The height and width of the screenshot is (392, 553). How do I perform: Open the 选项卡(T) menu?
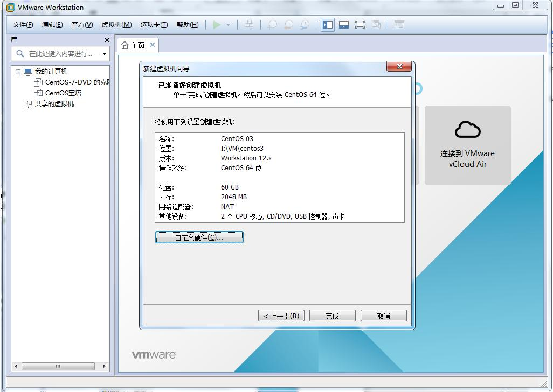pos(154,25)
